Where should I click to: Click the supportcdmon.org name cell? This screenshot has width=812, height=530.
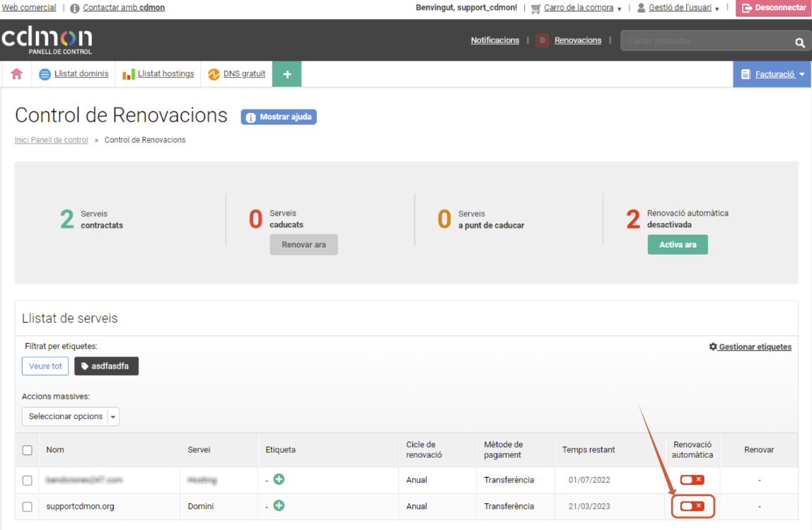tap(80, 506)
